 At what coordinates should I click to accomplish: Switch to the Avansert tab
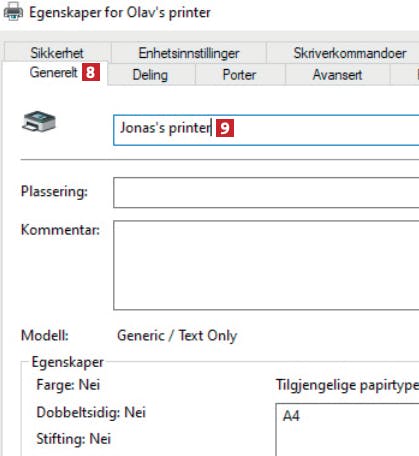[x=337, y=75]
